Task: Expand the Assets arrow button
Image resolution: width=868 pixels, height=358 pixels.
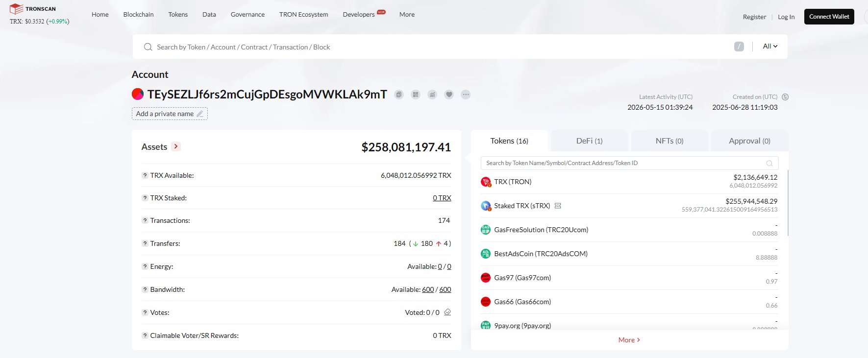Action: [x=176, y=146]
